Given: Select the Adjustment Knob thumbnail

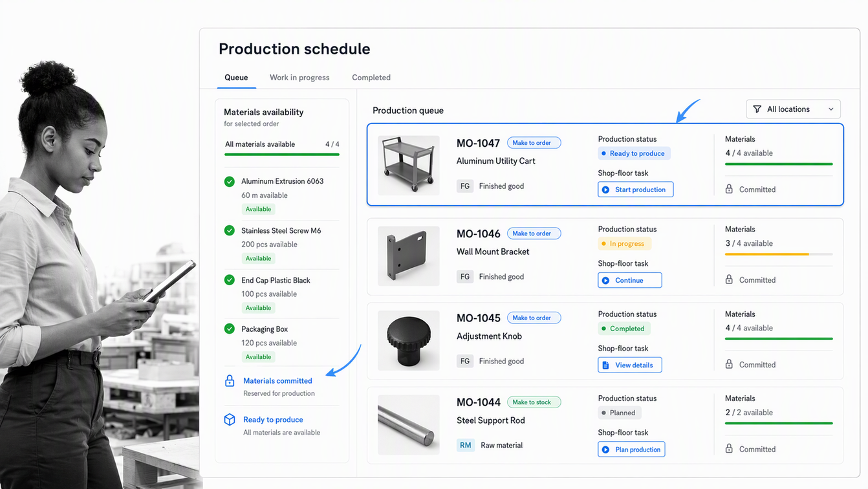Looking at the screenshot, I should coord(409,341).
